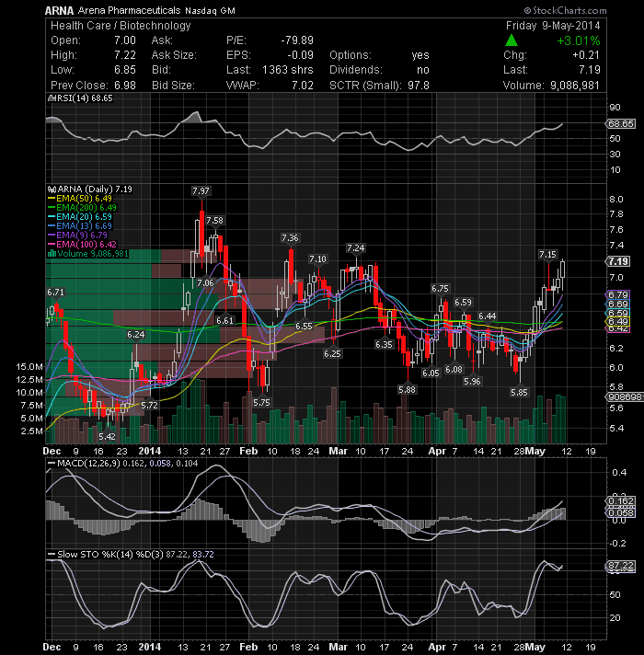
Task: Click the Prev Close value 6.98
Action: coord(125,86)
